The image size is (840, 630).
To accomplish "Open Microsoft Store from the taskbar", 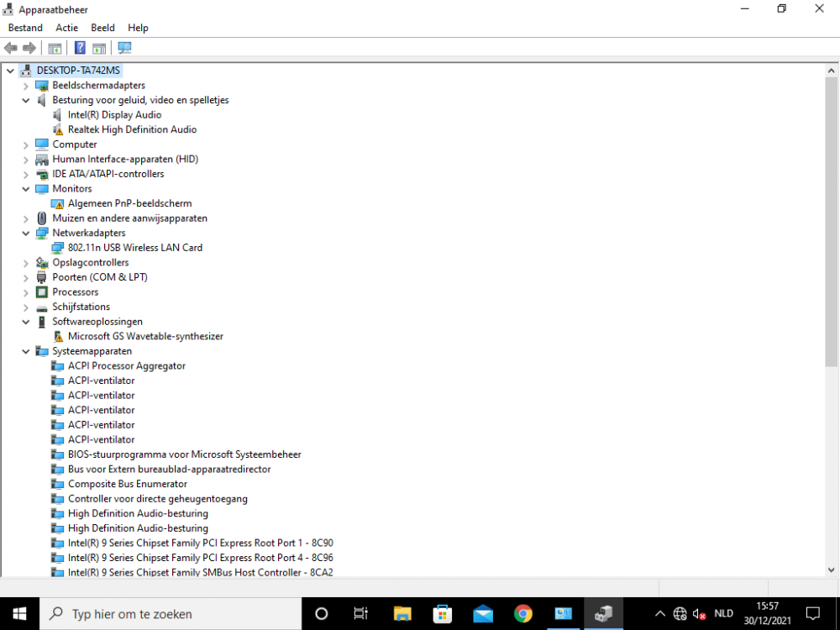I will pos(443,613).
